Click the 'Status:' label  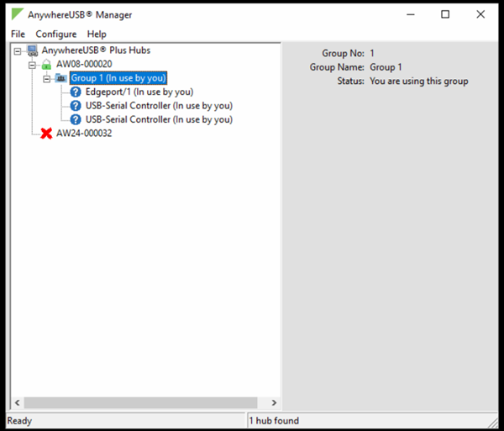click(x=350, y=81)
